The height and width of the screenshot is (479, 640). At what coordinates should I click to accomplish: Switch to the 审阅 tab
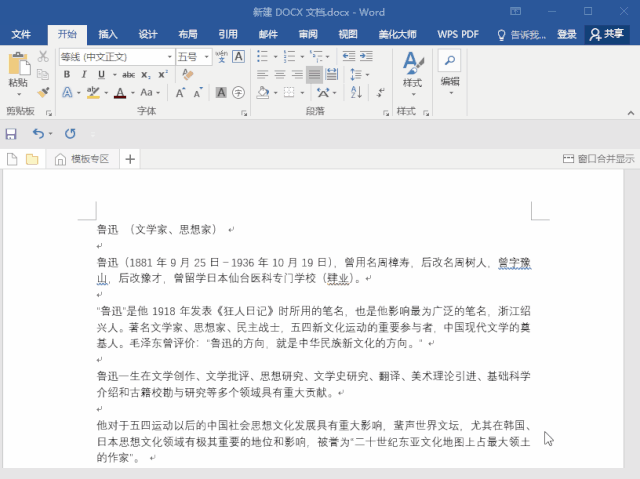(308, 34)
